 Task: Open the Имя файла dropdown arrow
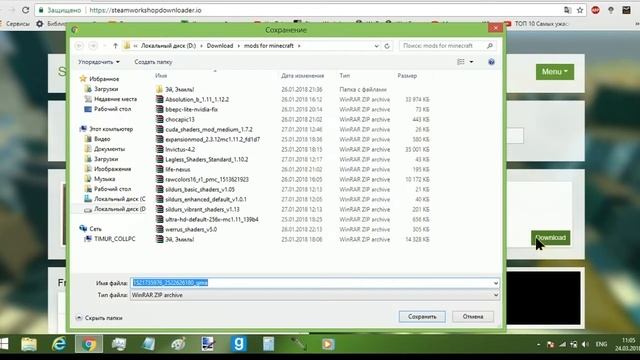pos(496,283)
